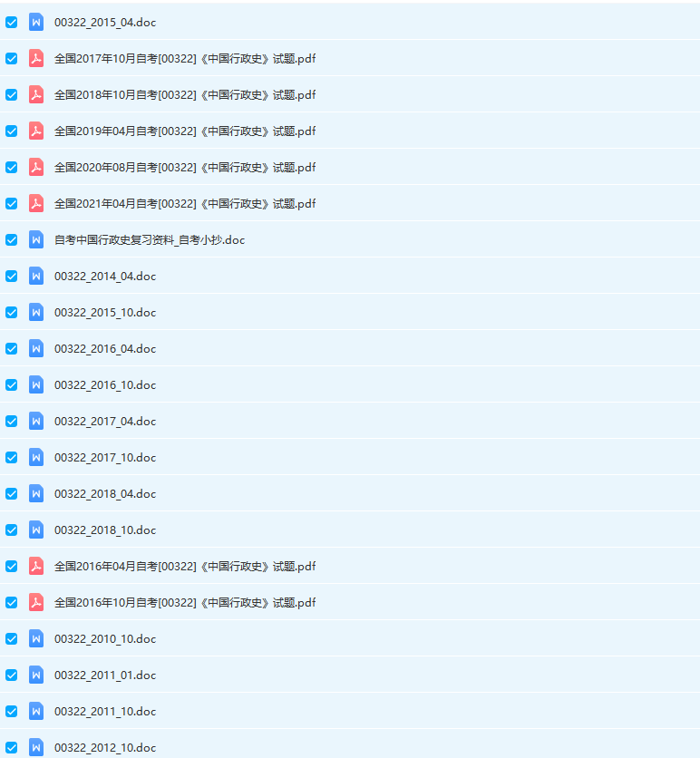Uncheck the 全国2017年10月自考 pdf checkbox
This screenshot has height=758, width=700.
point(12,59)
